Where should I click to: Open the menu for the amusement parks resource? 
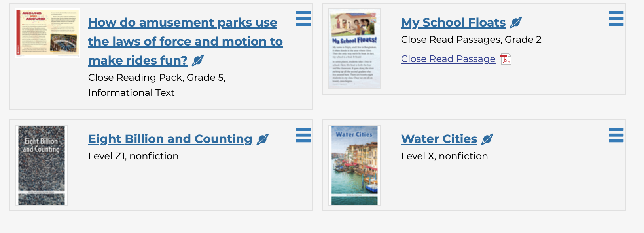[303, 19]
